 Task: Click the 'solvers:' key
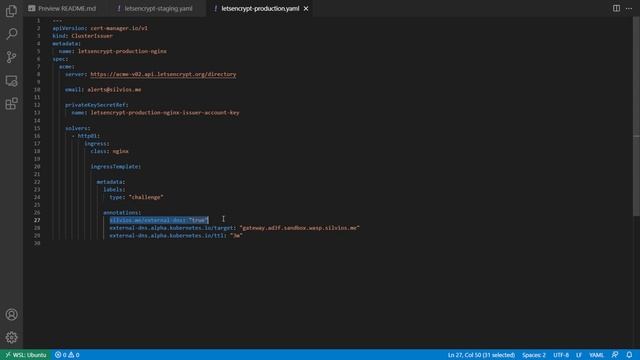click(78, 128)
